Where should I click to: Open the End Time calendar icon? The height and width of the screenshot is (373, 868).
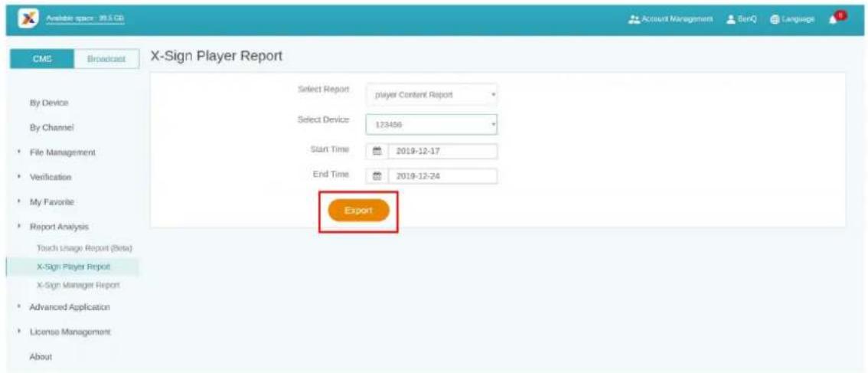pyautogui.click(x=377, y=176)
